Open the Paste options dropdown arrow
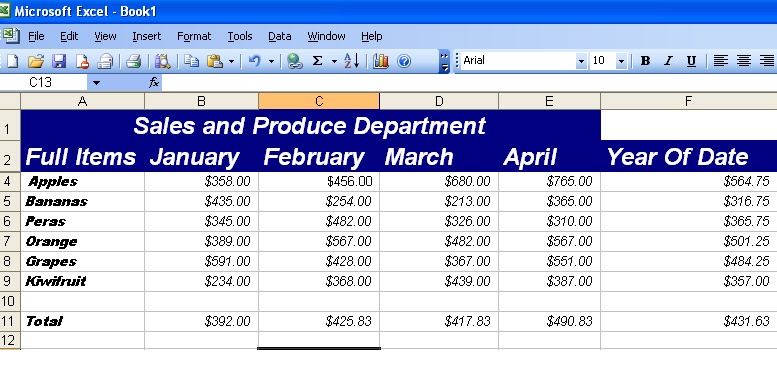Screen dimensions: 777x384 (231, 61)
